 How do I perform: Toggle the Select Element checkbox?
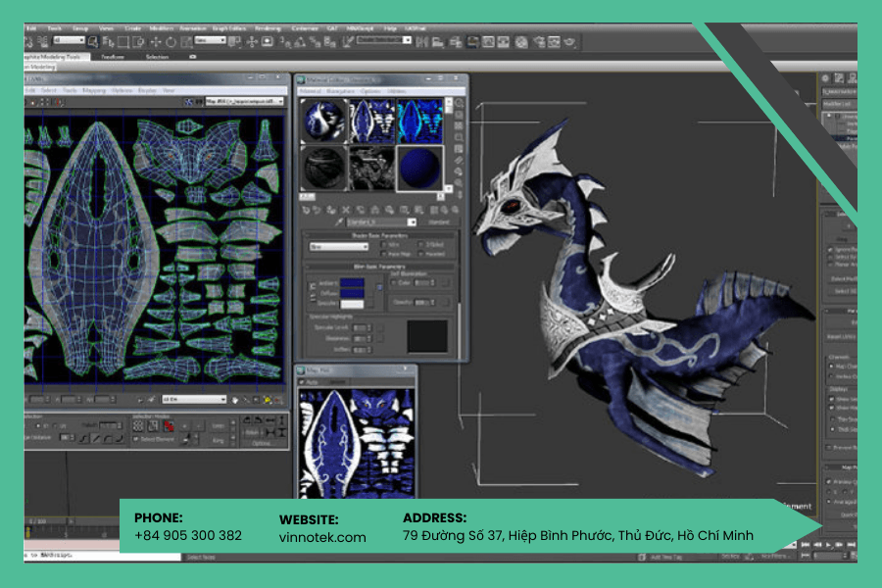coord(136,439)
